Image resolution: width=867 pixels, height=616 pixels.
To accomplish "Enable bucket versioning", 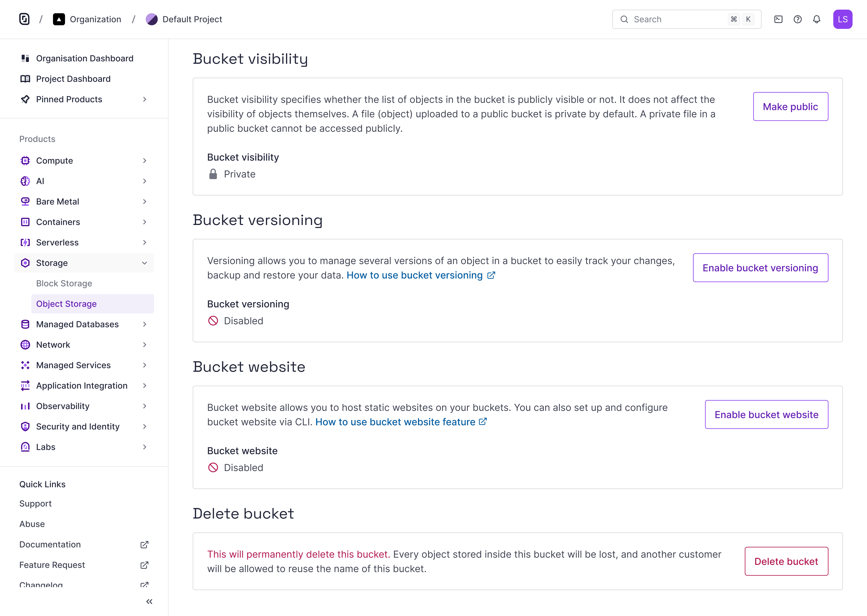I will pyautogui.click(x=760, y=268).
